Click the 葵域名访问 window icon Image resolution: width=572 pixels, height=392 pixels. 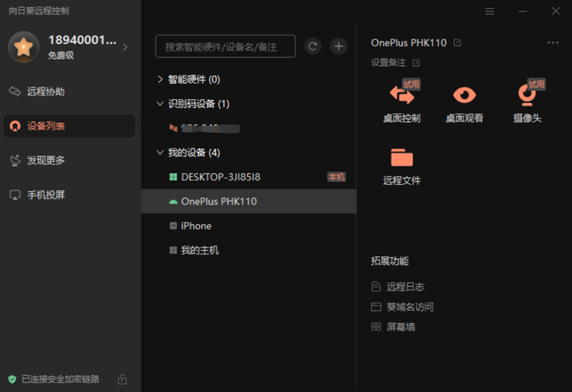pyautogui.click(x=375, y=307)
